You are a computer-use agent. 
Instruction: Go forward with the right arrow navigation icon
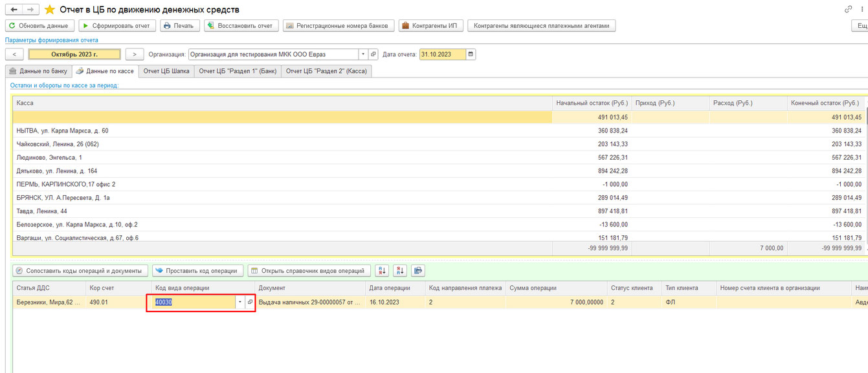pos(30,10)
